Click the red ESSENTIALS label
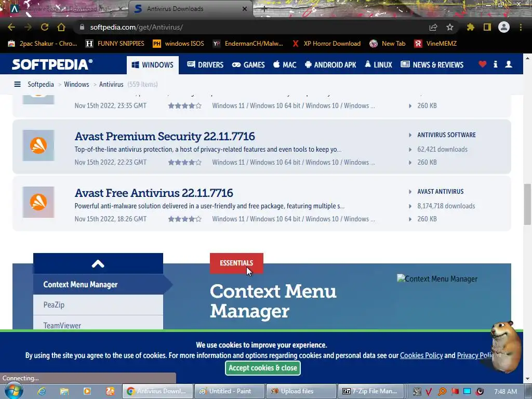The image size is (532, 399). (x=236, y=263)
